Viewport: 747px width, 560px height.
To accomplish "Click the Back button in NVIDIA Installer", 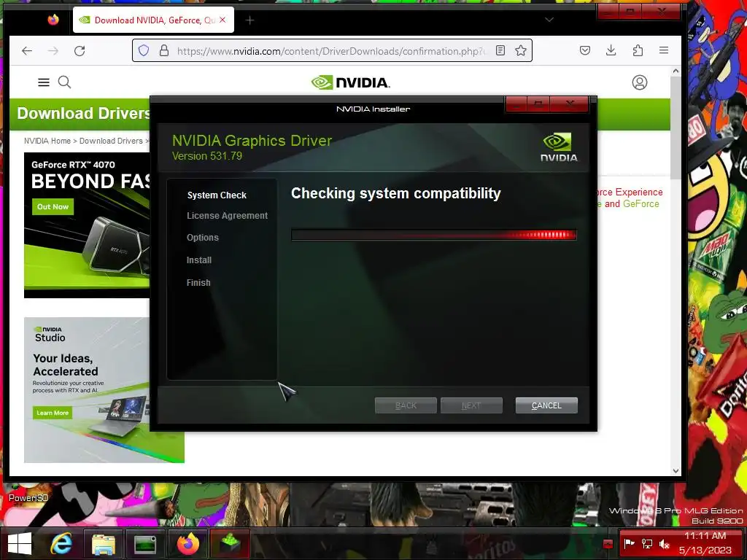I will coord(406,405).
